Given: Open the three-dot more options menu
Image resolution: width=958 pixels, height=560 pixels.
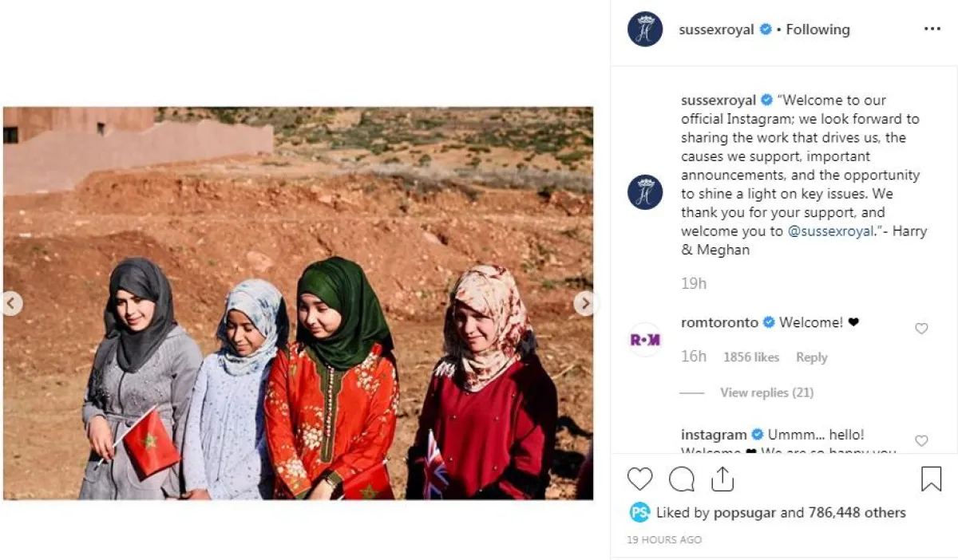Looking at the screenshot, I should point(932,29).
